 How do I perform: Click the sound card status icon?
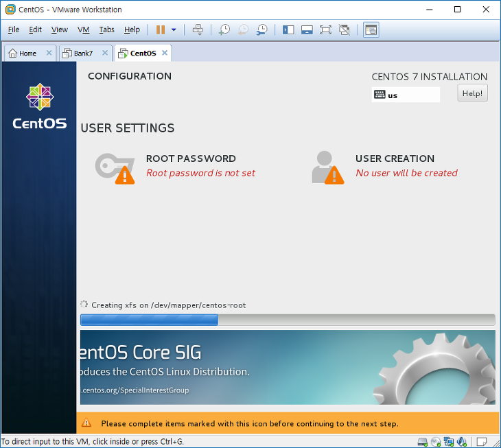pos(462,442)
